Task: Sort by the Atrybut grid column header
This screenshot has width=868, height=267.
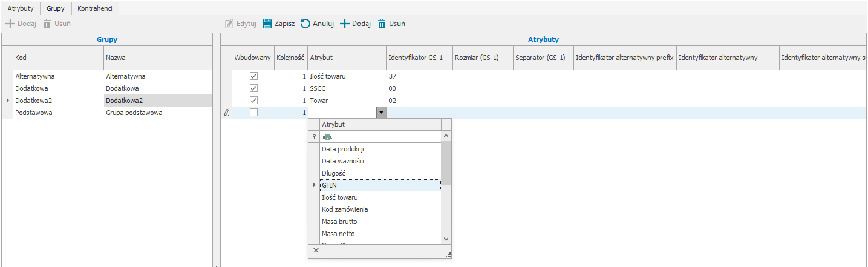Action: click(x=347, y=58)
